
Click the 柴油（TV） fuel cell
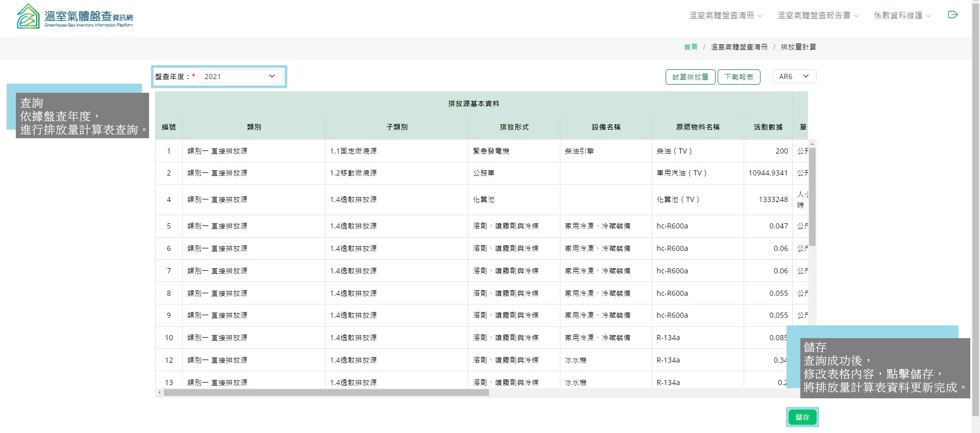pyautogui.click(x=698, y=151)
